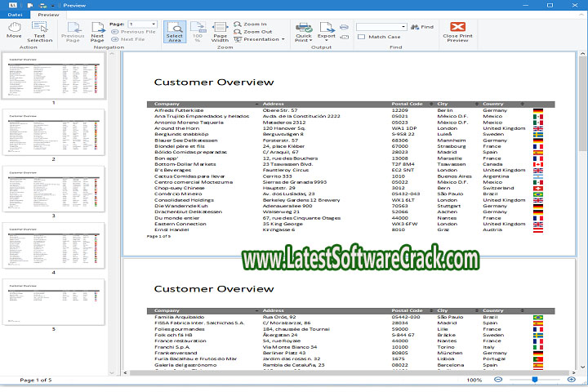Viewport: 588px width, 392px height.
Task: Open the Export dropdown menu
Action: tap(327, 32)
